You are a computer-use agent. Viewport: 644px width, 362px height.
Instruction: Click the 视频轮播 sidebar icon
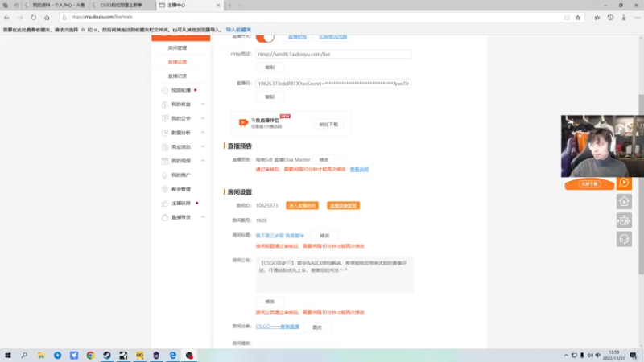(x=165, y=90)
